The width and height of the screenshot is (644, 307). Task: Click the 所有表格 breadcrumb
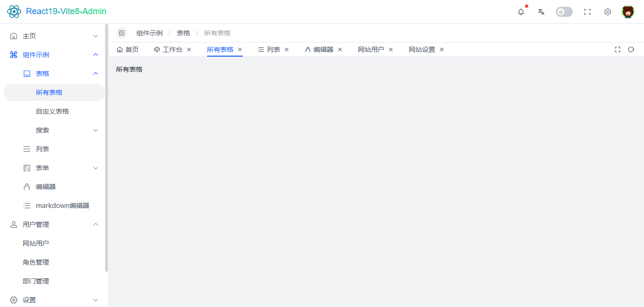[217, 33]
